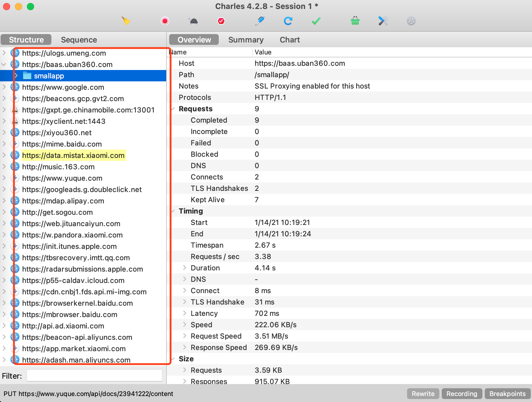Select the smallapp folder icon

27,76
